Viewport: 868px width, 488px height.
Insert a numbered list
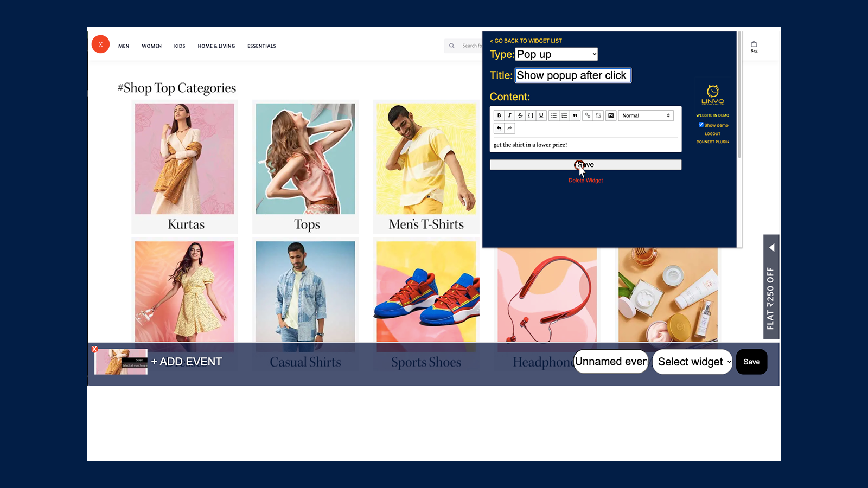[564, 115]
